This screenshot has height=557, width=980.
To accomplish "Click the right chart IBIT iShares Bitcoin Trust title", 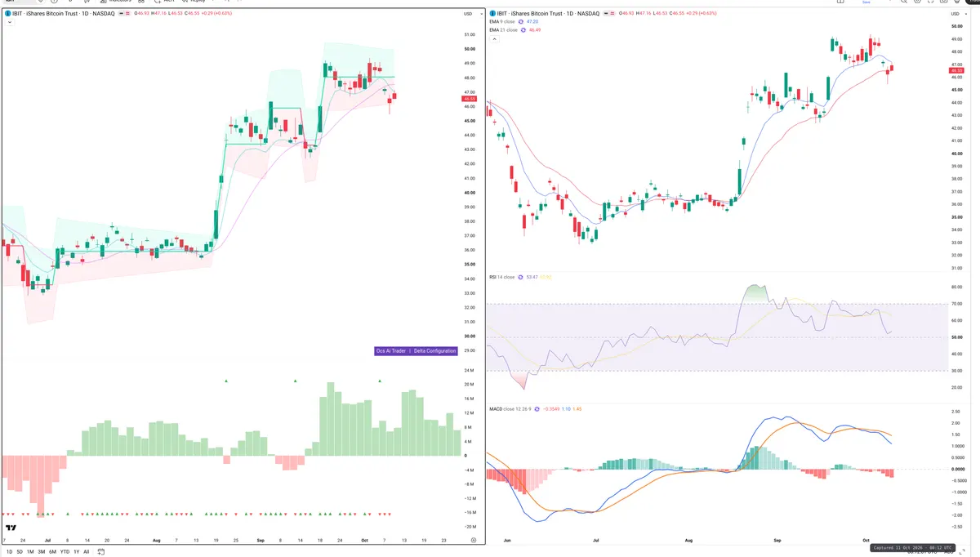I will pyautogui.click(x=548, y=14).
